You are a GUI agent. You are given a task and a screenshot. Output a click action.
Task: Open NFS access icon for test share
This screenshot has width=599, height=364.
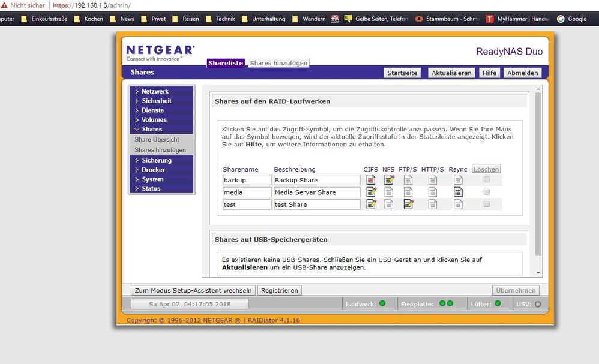click(388, 204)
